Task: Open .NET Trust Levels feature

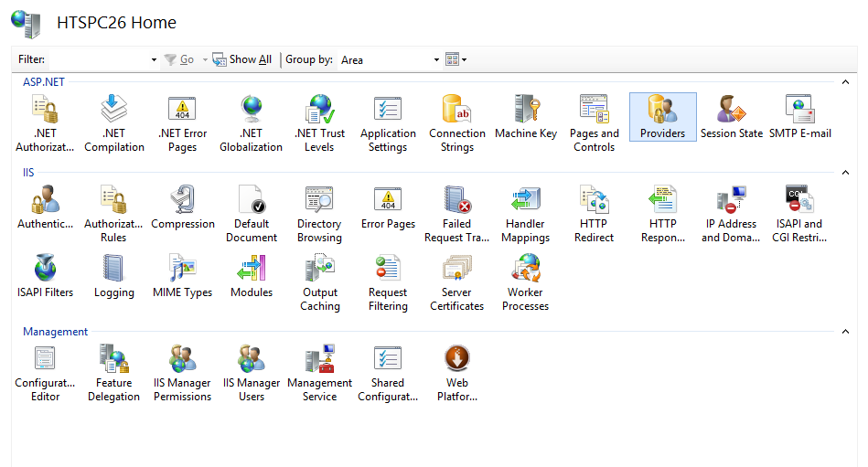Action: (319, 123)
